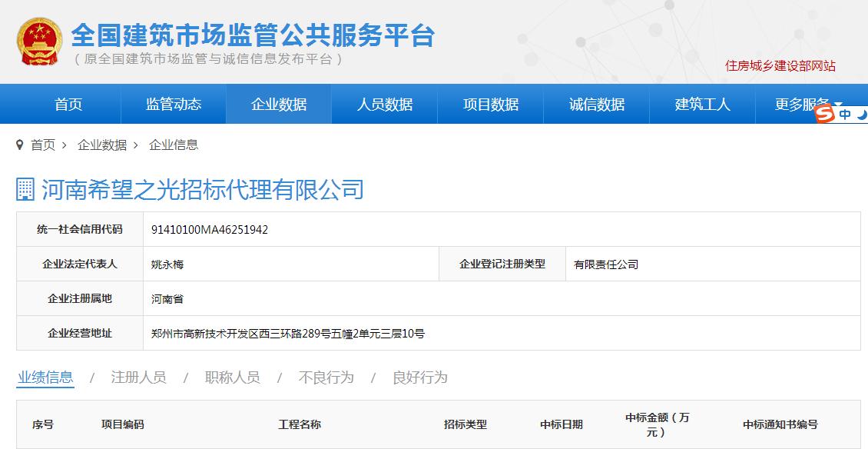Viewport: 868px width, 449px height.
Task: Click the 中标金额（万元） column header
Action: pyautogui.click(x=657, y=424)
